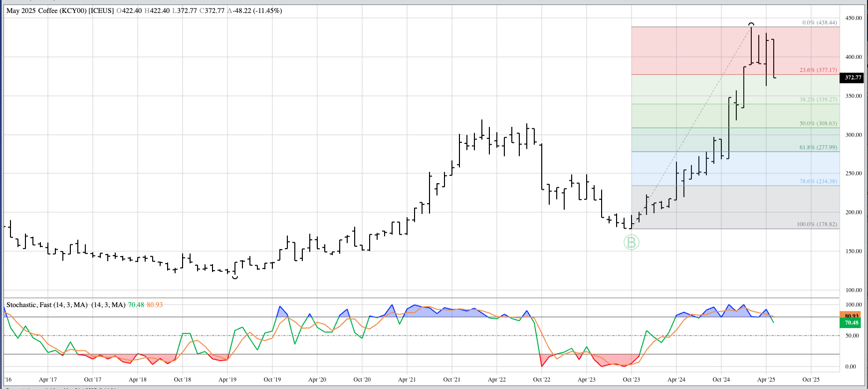
Task: Select the 0.0% (438.44) Fibonacci level label
Action: pos(819,22)
